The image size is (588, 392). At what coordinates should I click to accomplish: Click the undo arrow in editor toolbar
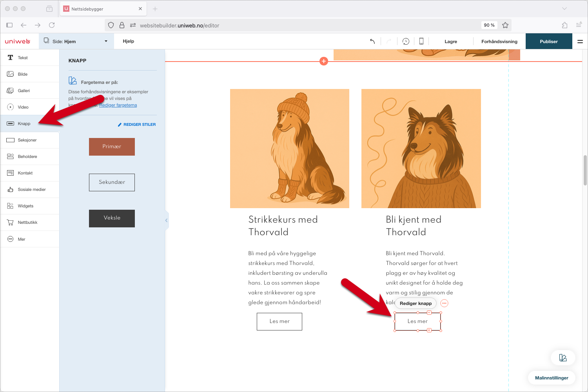(372, 41)
